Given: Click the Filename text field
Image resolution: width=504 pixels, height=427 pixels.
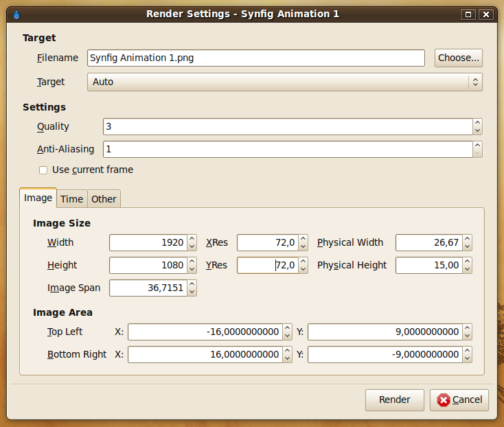Looking at the screenshot, I should click(x=256, y=58).
